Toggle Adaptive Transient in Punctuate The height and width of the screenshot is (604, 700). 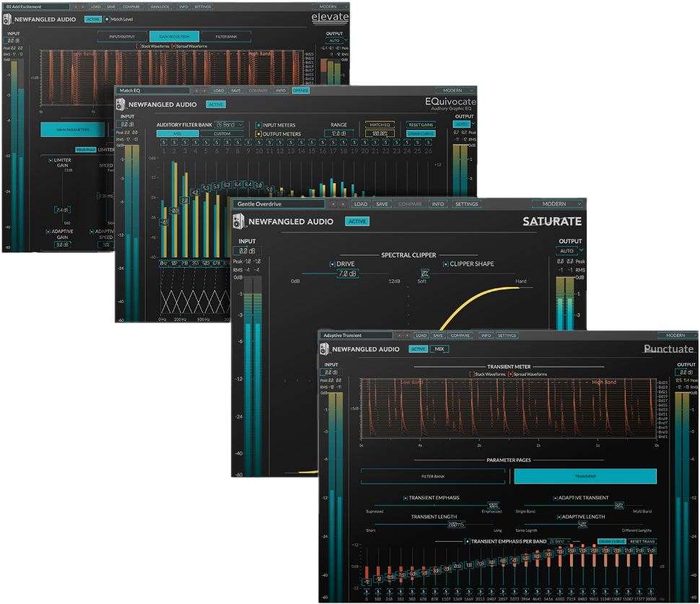[556, 498]
